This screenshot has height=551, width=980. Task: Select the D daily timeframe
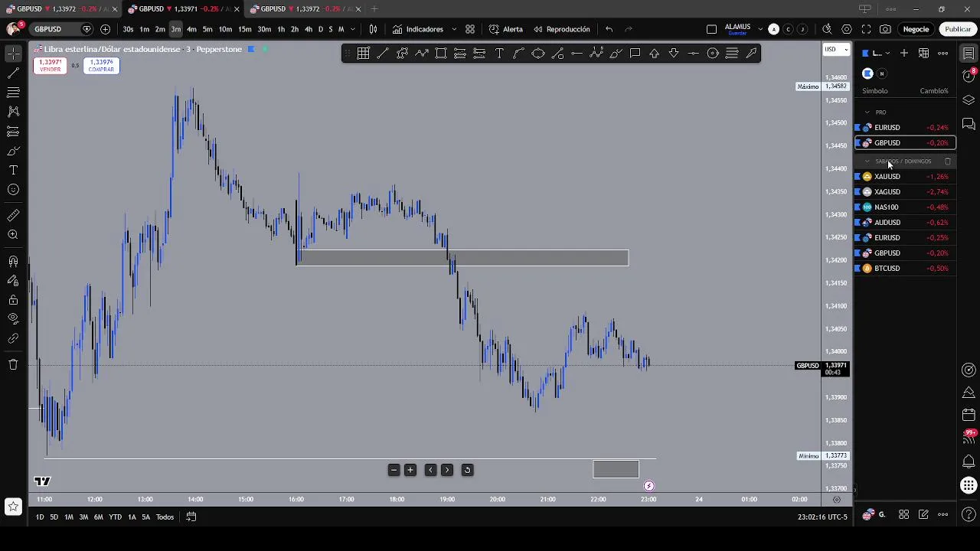(320, 29)
